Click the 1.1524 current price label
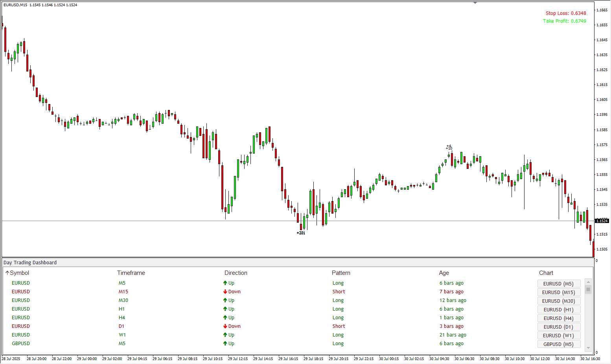Viewport: 611px width, 364px height. (x=602, y=221)
